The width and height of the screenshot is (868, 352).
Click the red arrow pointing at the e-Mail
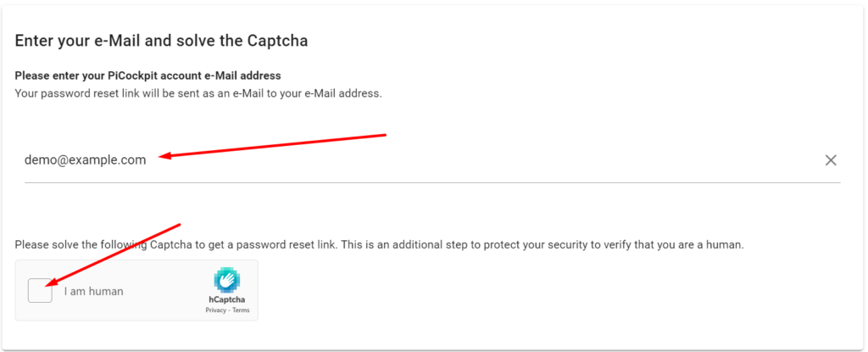click(271, 146)
